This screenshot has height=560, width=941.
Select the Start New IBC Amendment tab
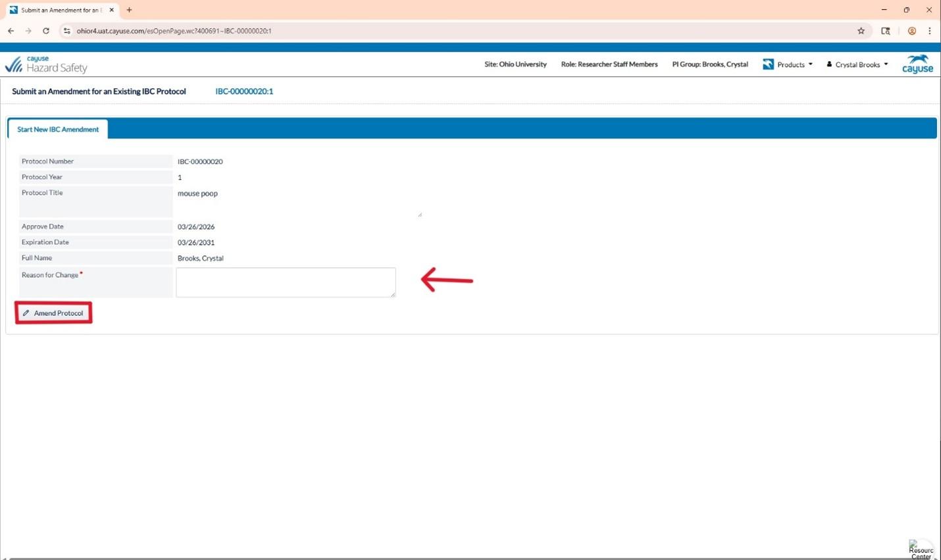point(58,130)
